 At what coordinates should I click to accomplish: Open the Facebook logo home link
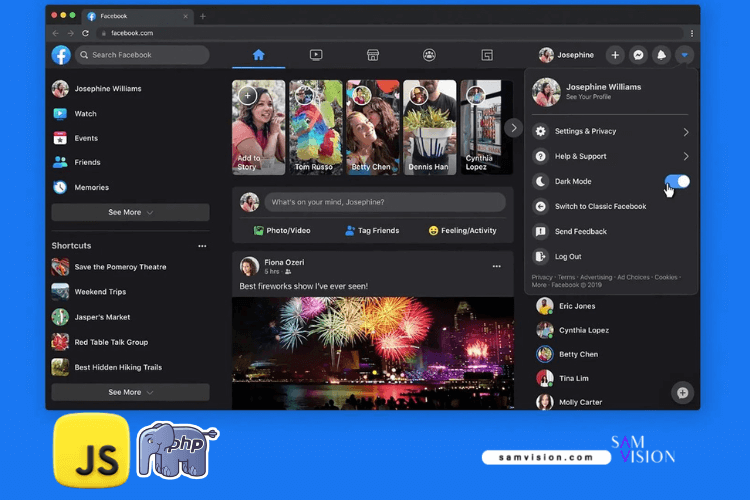click(x=61, y=55)
